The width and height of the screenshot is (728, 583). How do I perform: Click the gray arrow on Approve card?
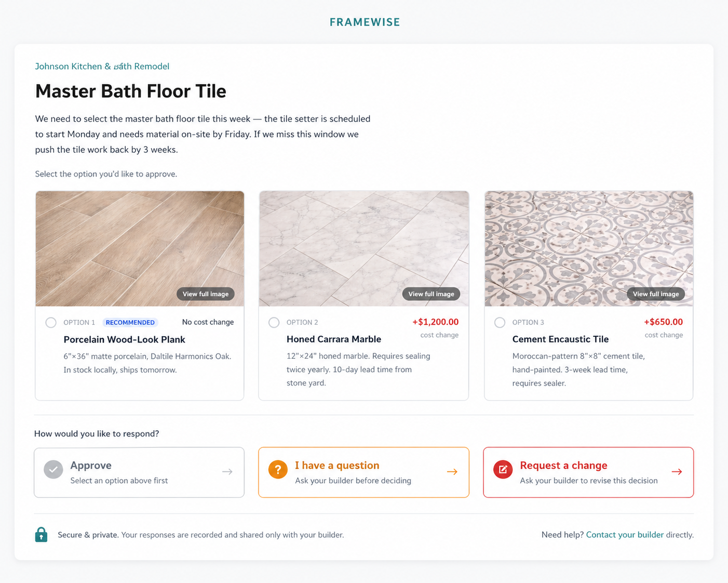click(x=227, y=472)
